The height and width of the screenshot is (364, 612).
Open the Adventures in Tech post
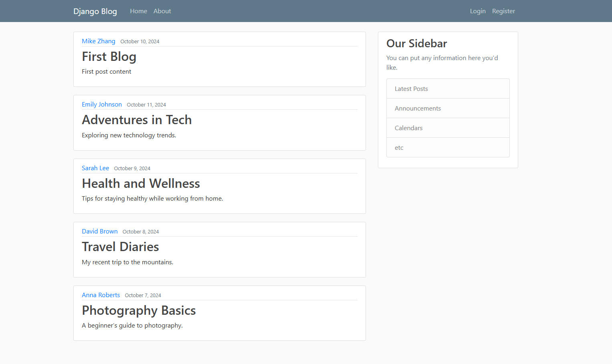[x=137, y=120]
